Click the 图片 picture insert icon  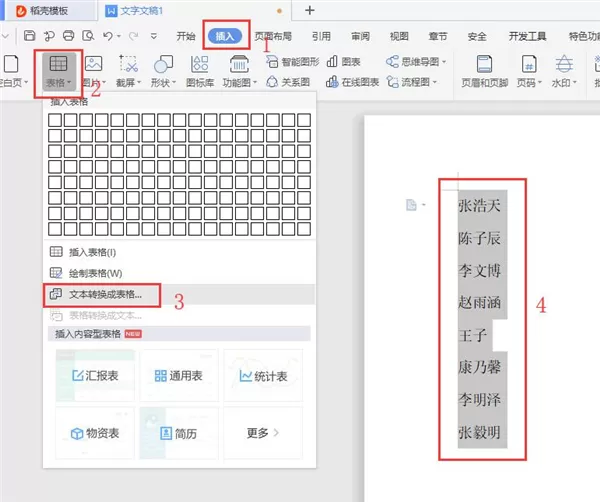tap(93, 72)
